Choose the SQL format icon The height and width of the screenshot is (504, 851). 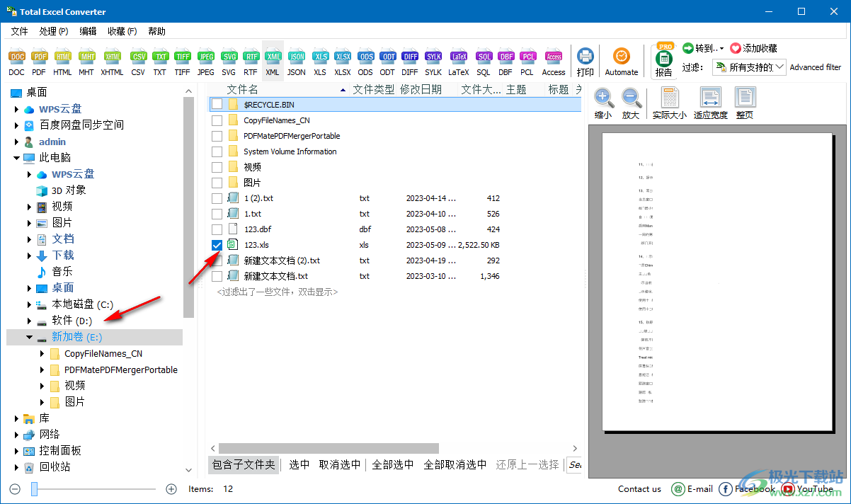pyautogui.click(x=484, y=63)
